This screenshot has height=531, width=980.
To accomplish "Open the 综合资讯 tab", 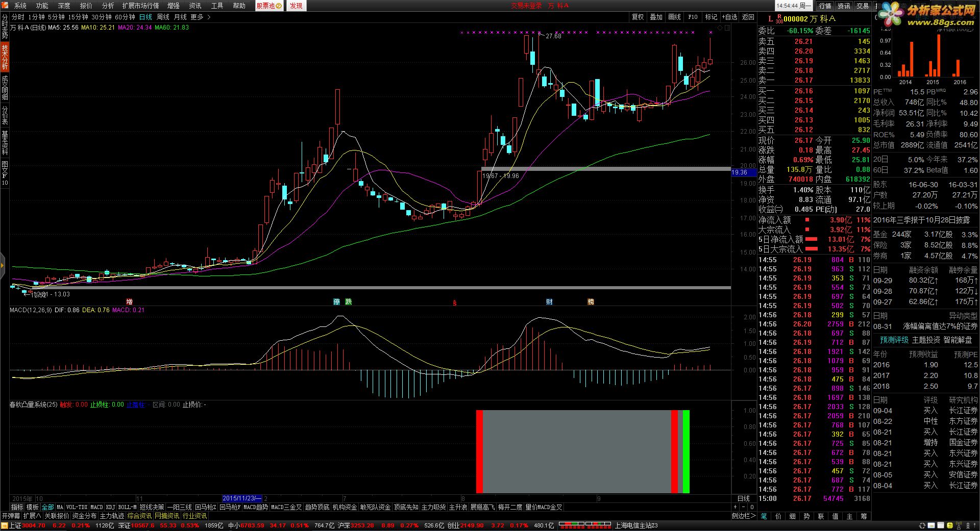I will (x=139, y=516).
